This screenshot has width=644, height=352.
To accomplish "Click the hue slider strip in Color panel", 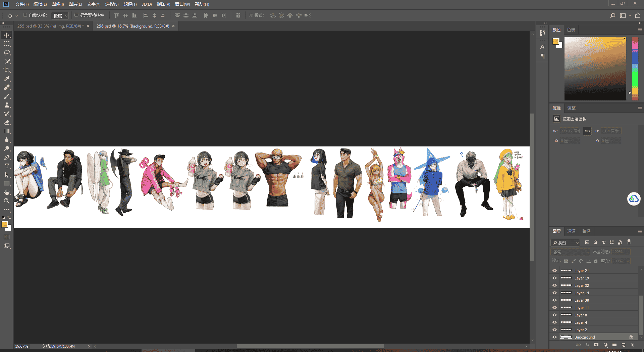I will point(635,69).
